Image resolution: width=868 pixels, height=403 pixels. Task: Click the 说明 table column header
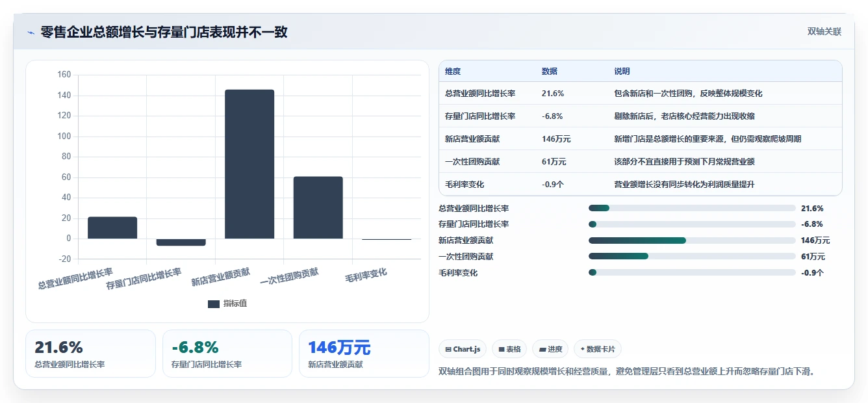[x=622, y=71]
